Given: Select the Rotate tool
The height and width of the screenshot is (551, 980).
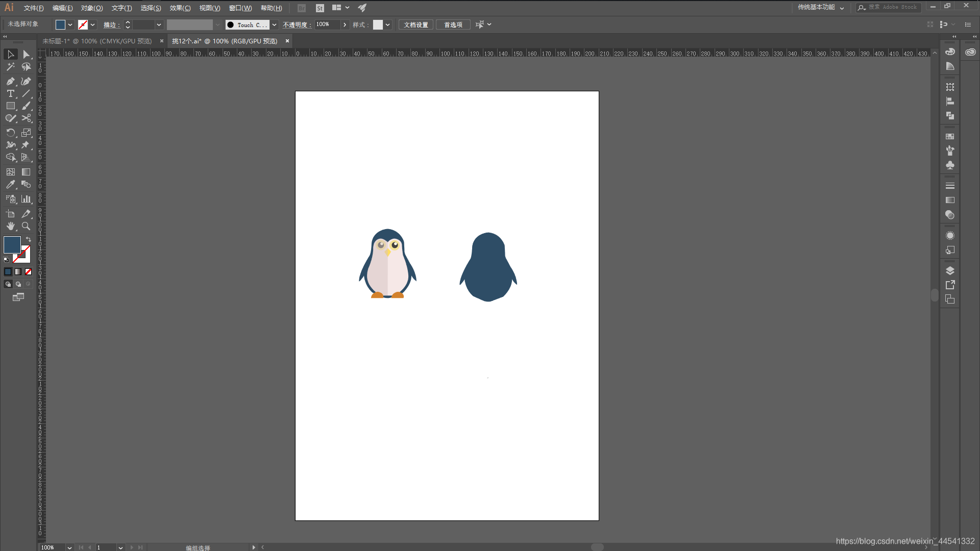Looking at the screenshot, I should point(11,133).
